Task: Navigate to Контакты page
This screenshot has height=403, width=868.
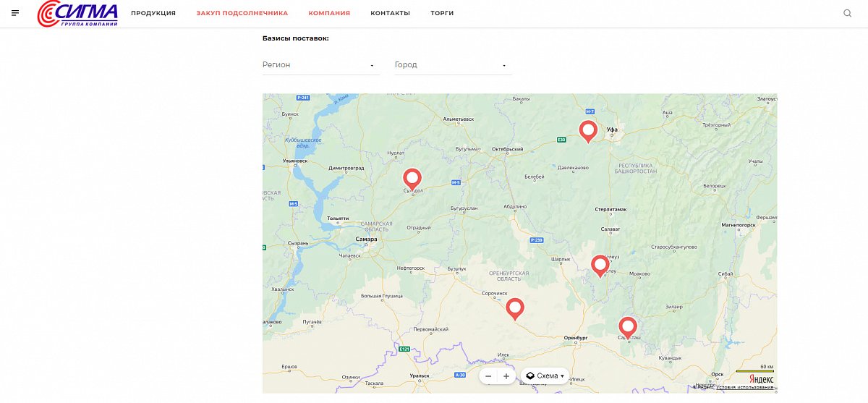Action: tap(390, 13)
